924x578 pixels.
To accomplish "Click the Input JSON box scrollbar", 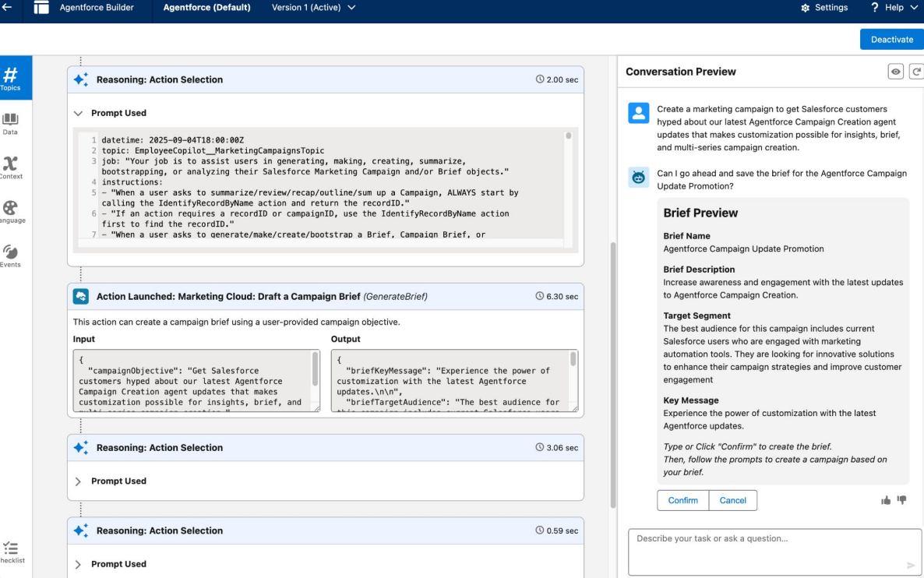I will tap(316, 369).
